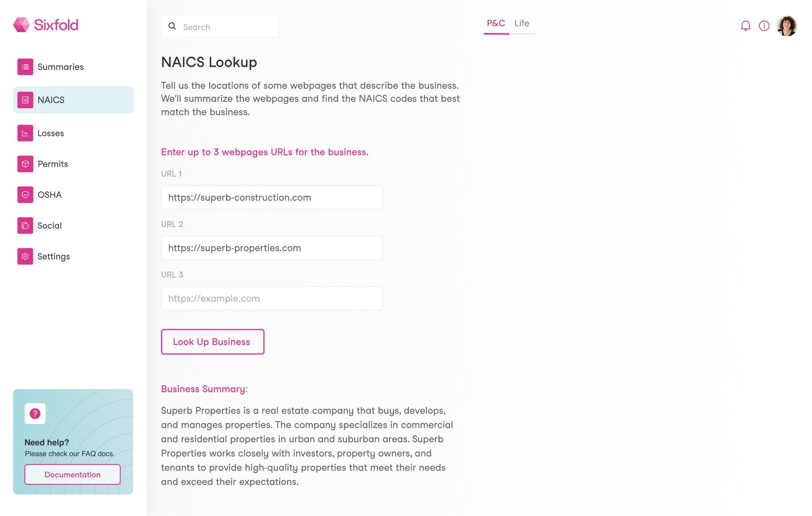
Task: Click the Social chat icon
Action: (x=25, y=225)
